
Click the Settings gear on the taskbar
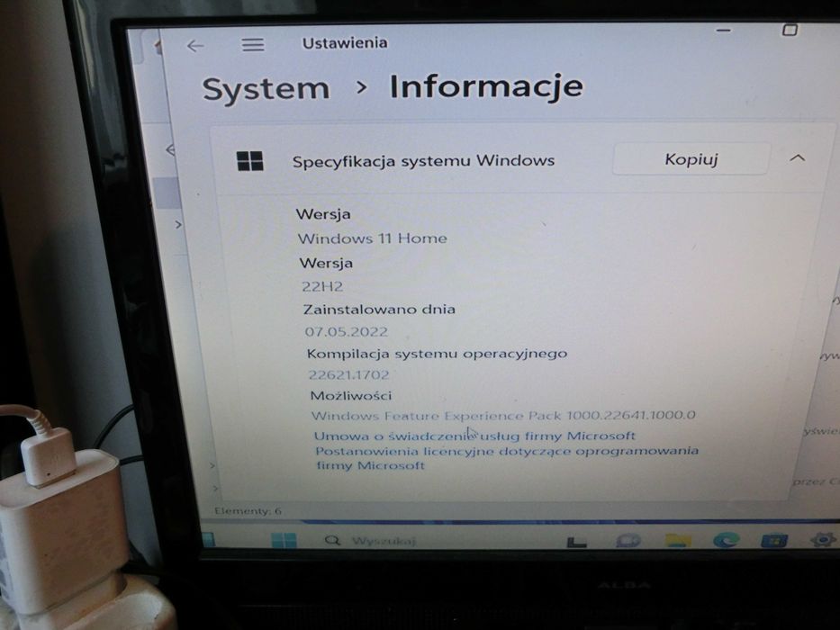pyautogui.click(x=823, y=539)
